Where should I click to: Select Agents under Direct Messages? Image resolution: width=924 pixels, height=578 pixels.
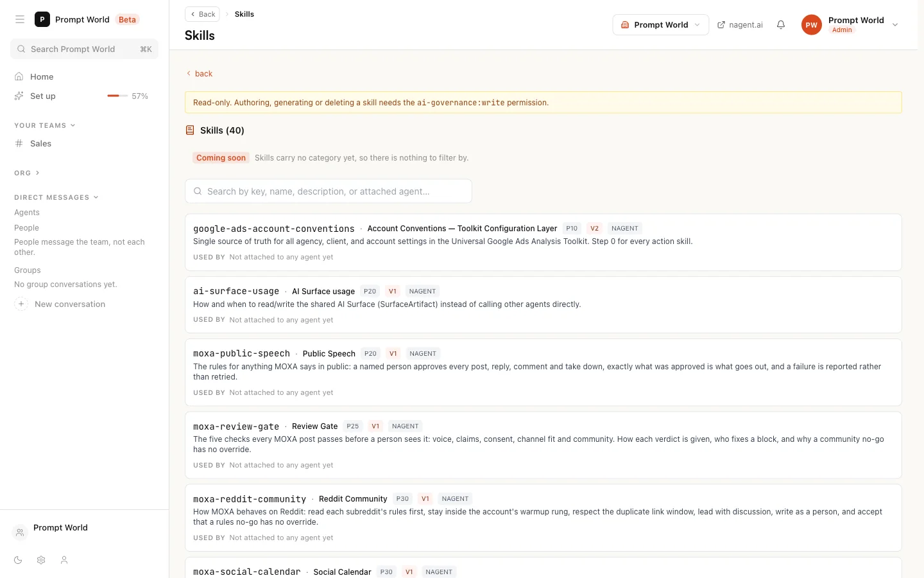tap(27, 213)
